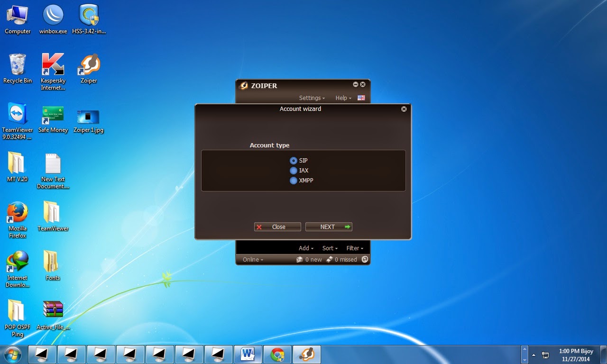
Task: Click the Zoiper taskbar button
Action: (307, 355)
